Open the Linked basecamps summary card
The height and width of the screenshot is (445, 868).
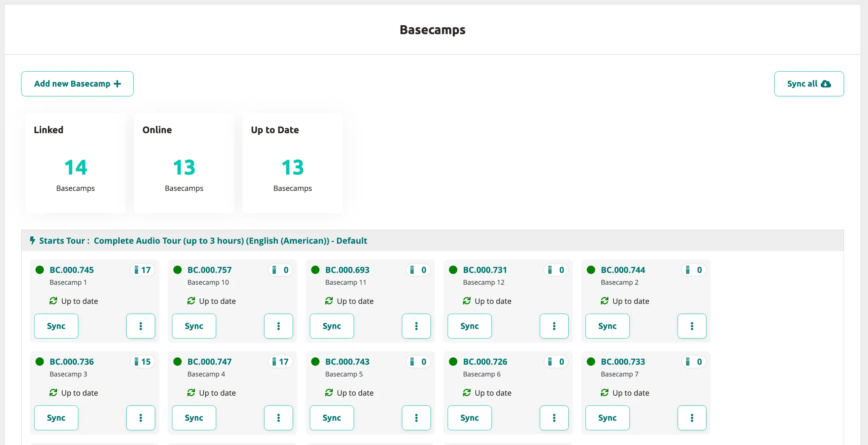pyautogui.click(x=76, y=163)
